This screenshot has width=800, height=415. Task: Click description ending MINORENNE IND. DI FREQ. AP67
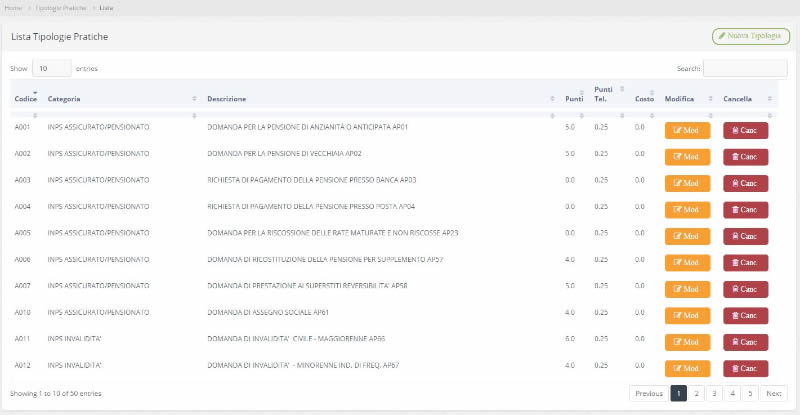click(303, 365)
